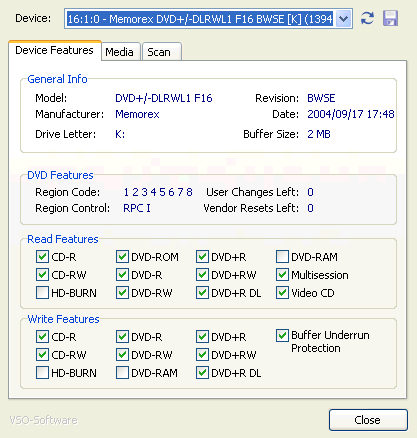417x438 pixels.
Task: Click the manufacturer value Memorex
Action: coord(137,114)
